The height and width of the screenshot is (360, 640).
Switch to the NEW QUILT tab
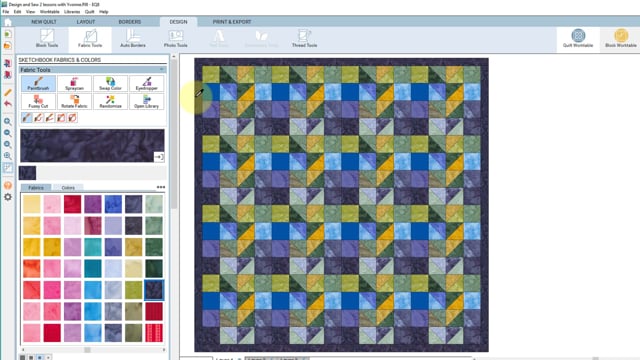coord(44,22)
